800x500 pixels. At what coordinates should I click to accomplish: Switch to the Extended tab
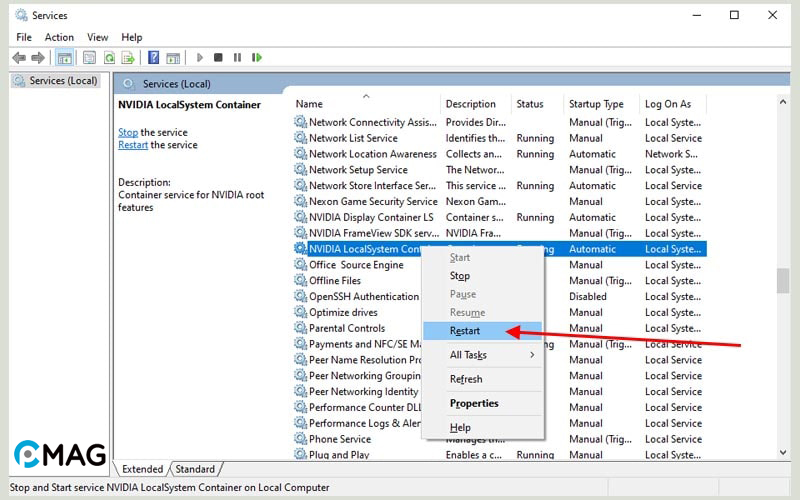[x=142, y=469]
